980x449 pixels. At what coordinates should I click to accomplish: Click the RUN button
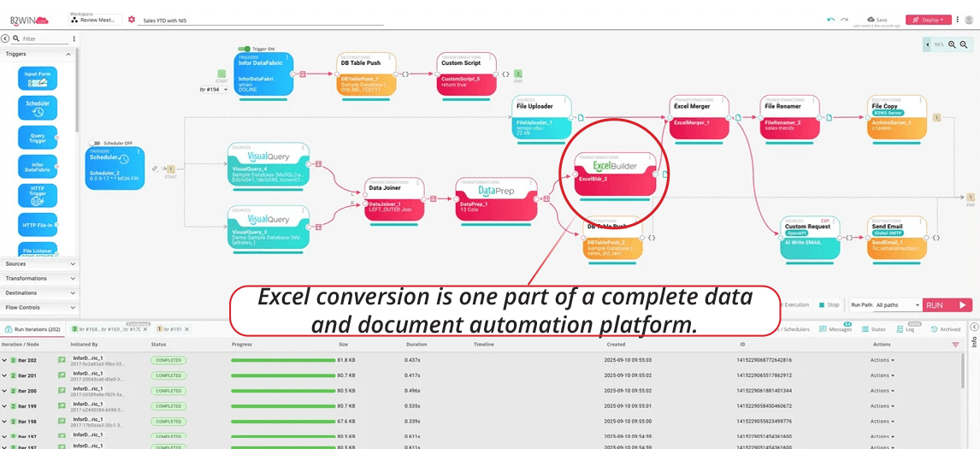click(947, 305)
